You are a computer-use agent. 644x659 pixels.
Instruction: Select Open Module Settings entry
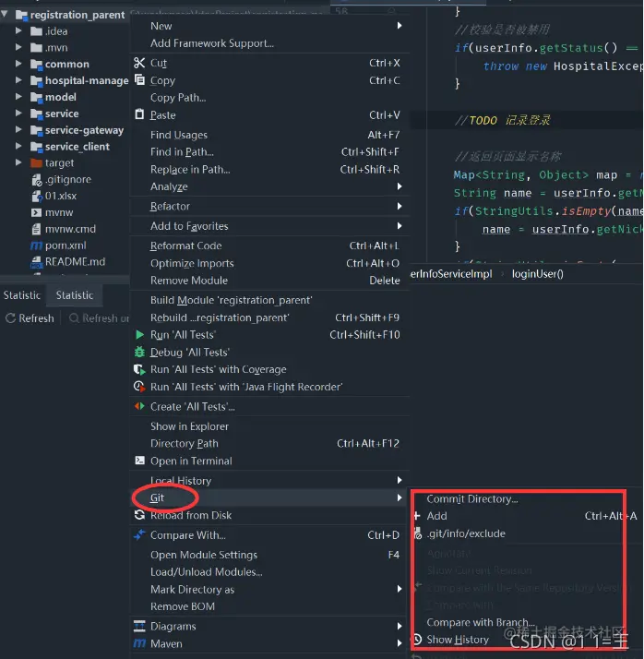[269, 555]
